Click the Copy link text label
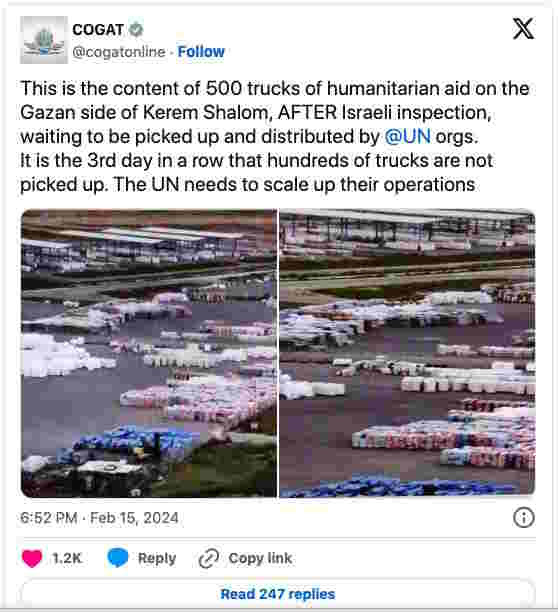This screenshot has height=612, width=558. pos(260,558)
